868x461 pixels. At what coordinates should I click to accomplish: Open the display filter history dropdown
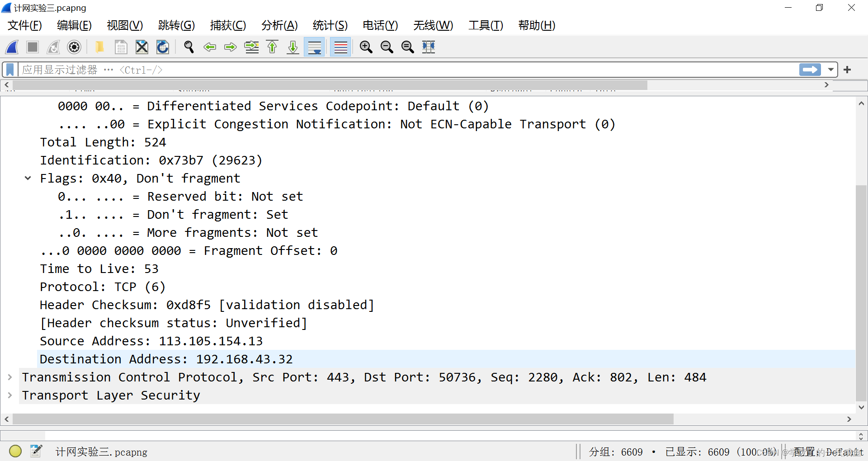(830, 70)
